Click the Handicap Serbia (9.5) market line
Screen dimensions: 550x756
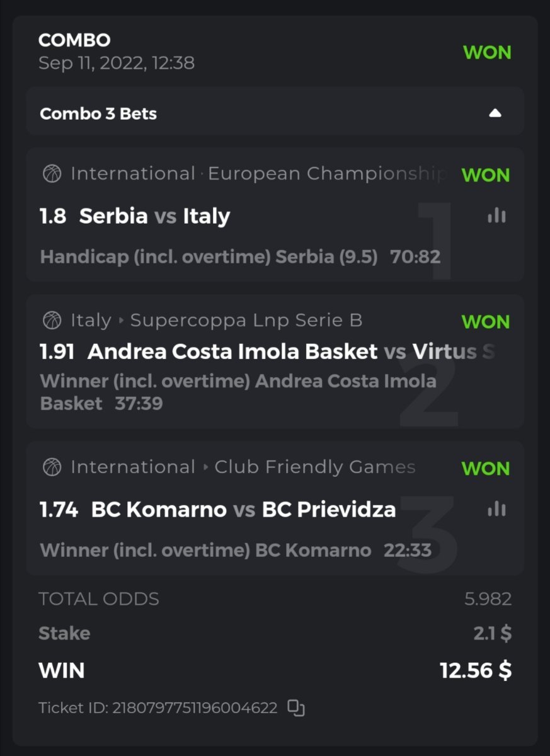pos(209,256)
